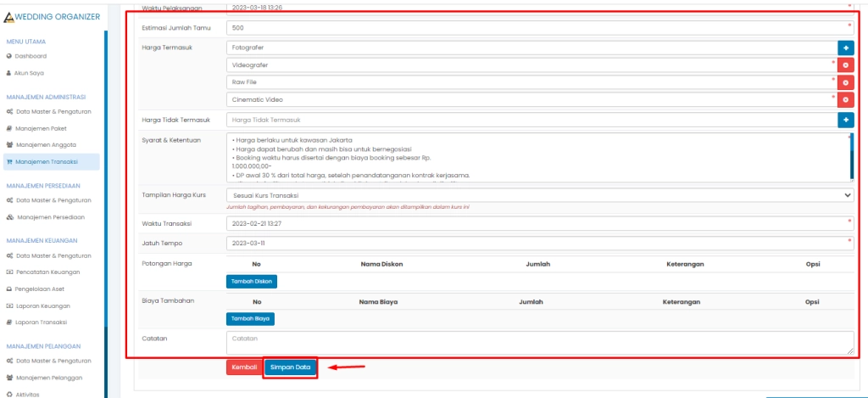Screen dimensions: 868x398
Task: Expand the Tampilan Harga Kurs dropdown
Action: tap(540, 195)
